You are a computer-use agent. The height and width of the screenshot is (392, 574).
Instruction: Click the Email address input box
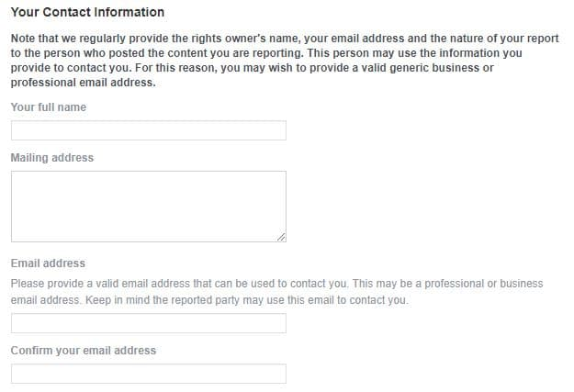pos(148,323)
